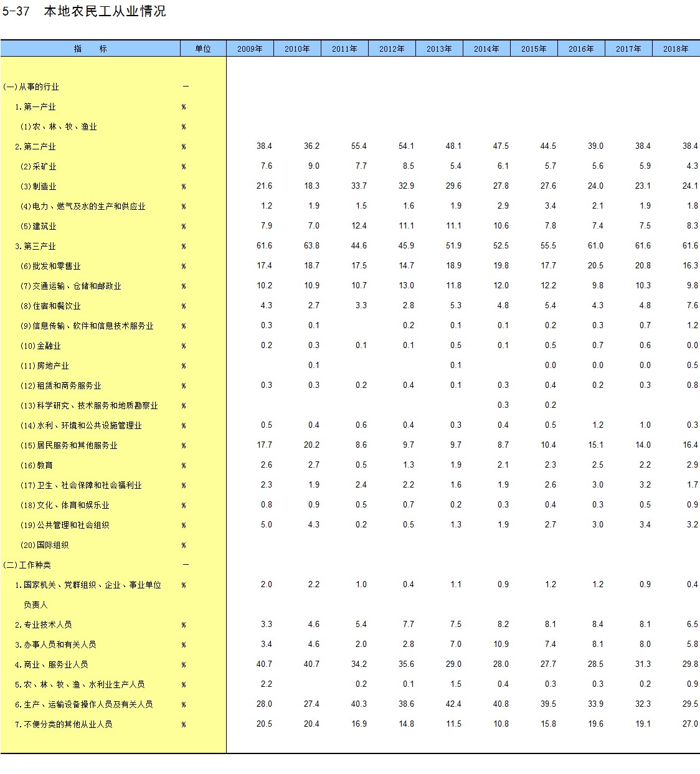This screenshot has height=774, width=700.
Task: Click the 2018年 column header
Action: (676, 49)
